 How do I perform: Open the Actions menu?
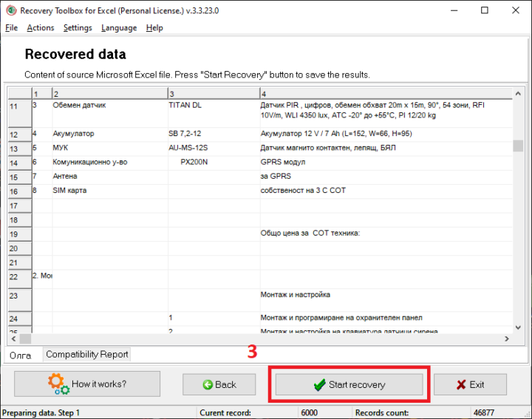tap(41, 28)
